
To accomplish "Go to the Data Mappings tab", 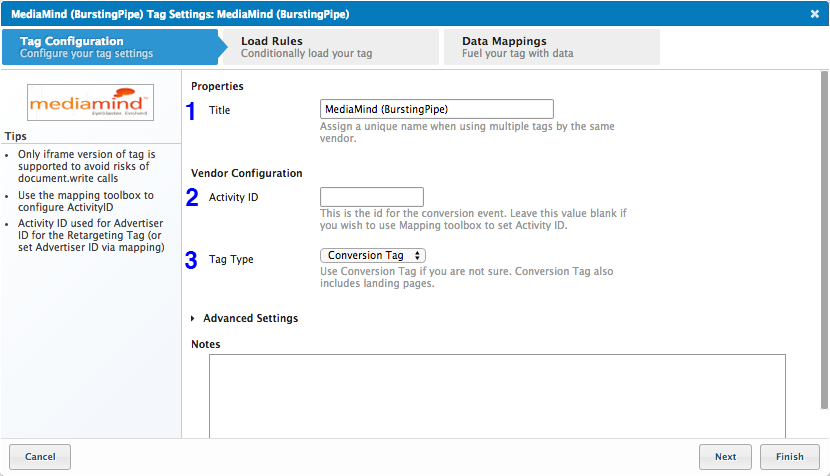I will coord(550,47).
